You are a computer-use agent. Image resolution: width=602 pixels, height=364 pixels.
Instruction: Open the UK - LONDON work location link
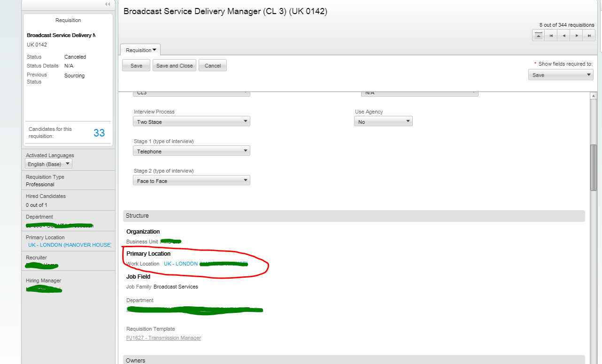(180, 264)
